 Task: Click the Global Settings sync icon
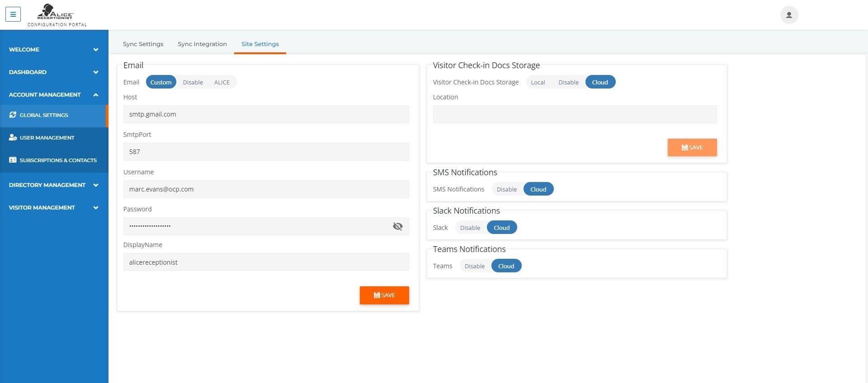(13, 115)
